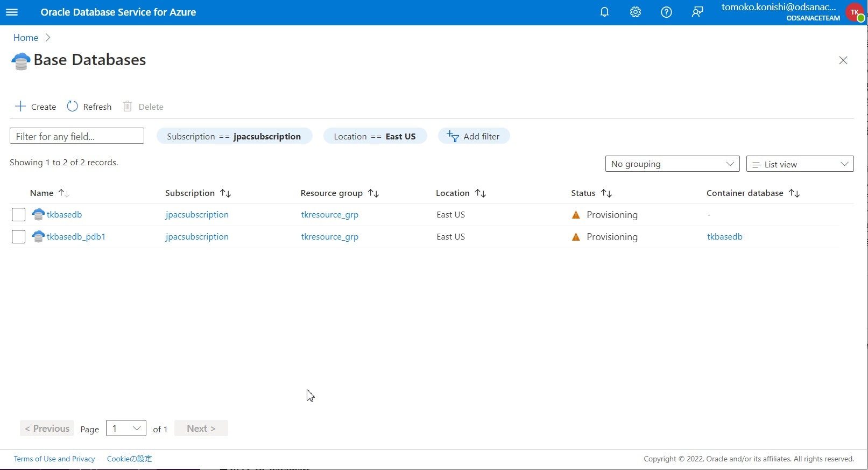The width and height of the screenshot is (868, 470).
Task: Open tkbasedb container database link
Action: tap(724, 236)
